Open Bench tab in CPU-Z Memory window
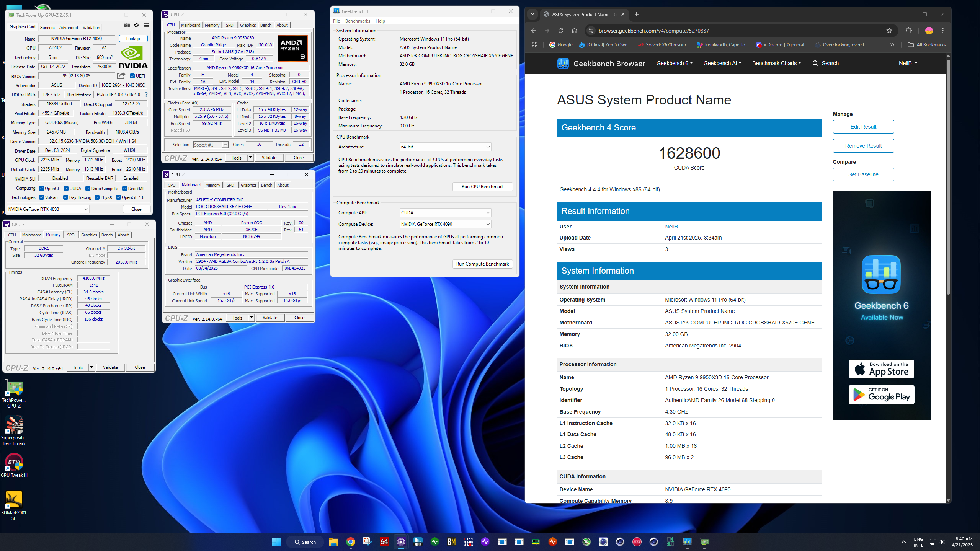980x551 pixels. tap(107, 235)
